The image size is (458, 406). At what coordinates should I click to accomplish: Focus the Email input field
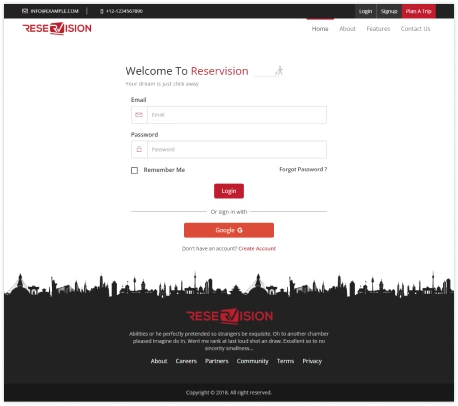237,115
